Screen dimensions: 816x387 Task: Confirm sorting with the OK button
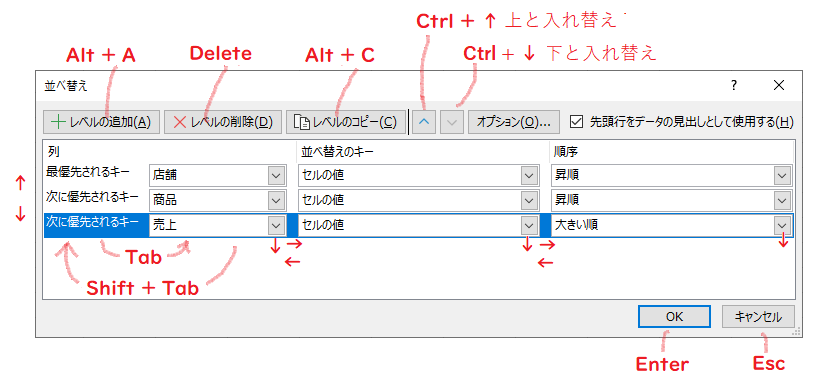pos(674,316)
